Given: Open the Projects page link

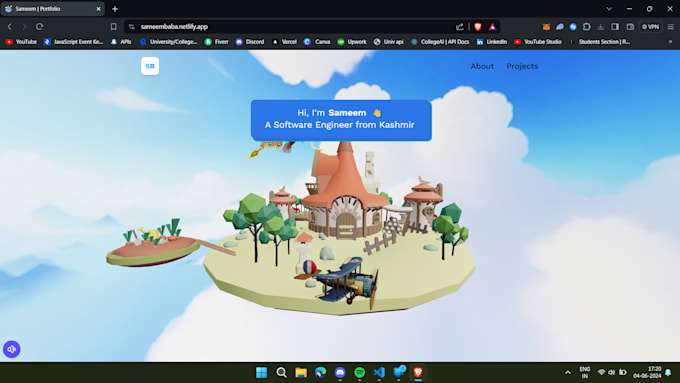Looking at the screenshot, I should (x=522, y=66).
